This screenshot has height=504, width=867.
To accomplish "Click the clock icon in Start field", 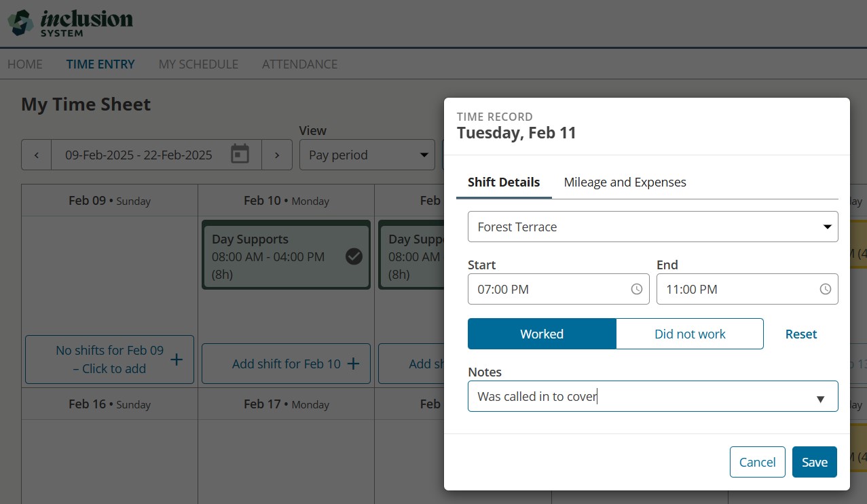I will (637, 289).
